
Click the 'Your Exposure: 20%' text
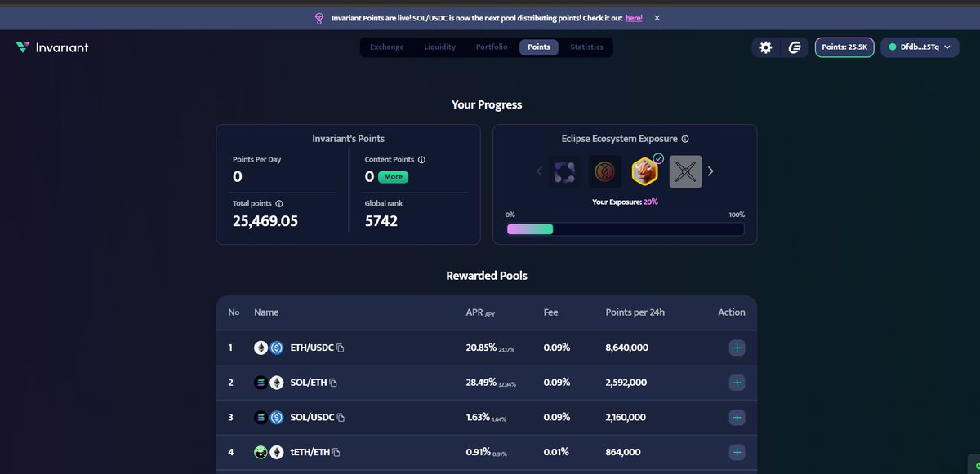click(x=625, y=202)
